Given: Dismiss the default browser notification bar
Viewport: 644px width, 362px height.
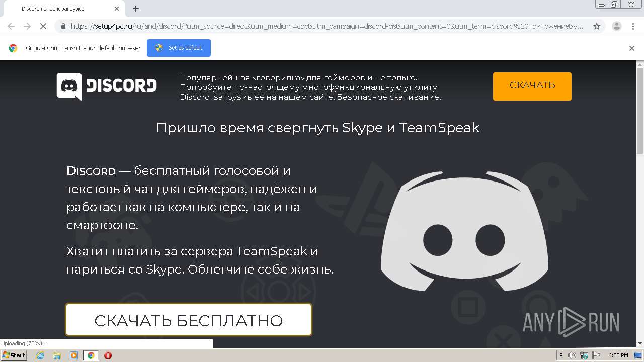Looking at the screenshot, I should [632, 48].
